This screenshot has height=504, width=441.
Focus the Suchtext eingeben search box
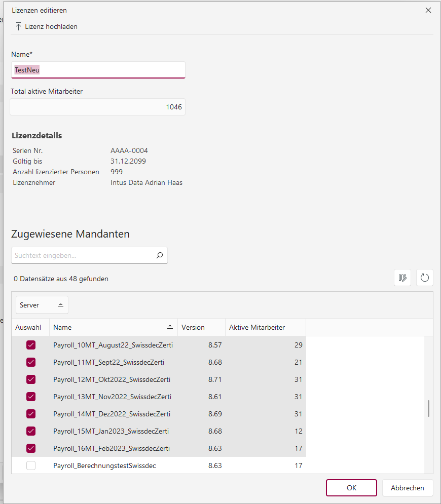point(84,256)
